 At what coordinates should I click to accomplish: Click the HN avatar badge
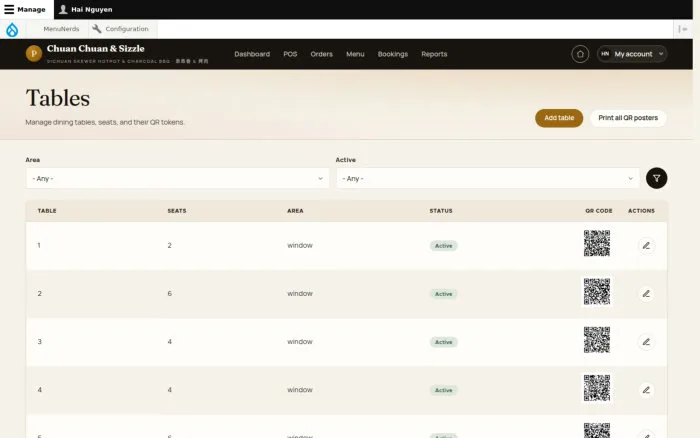(605, 54)
